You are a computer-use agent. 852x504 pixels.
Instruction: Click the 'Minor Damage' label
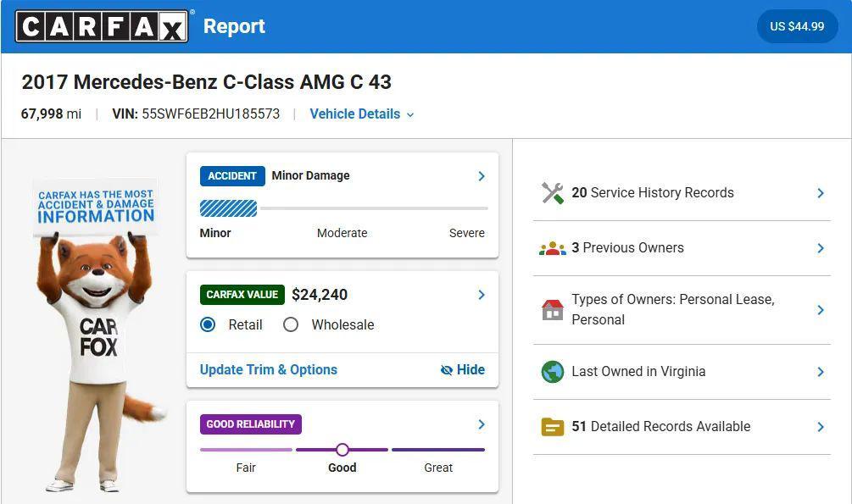311,176
